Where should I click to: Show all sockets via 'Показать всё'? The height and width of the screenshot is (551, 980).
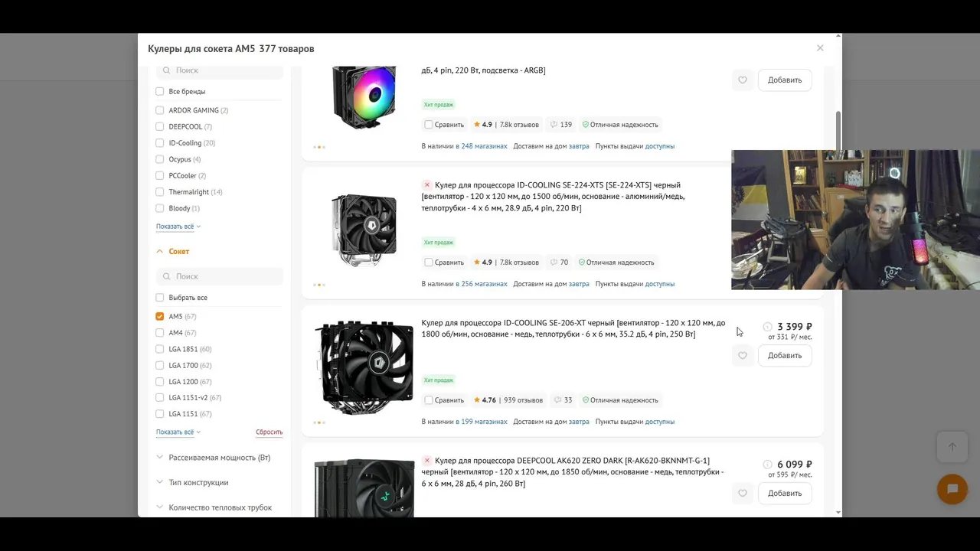(178, 432)
